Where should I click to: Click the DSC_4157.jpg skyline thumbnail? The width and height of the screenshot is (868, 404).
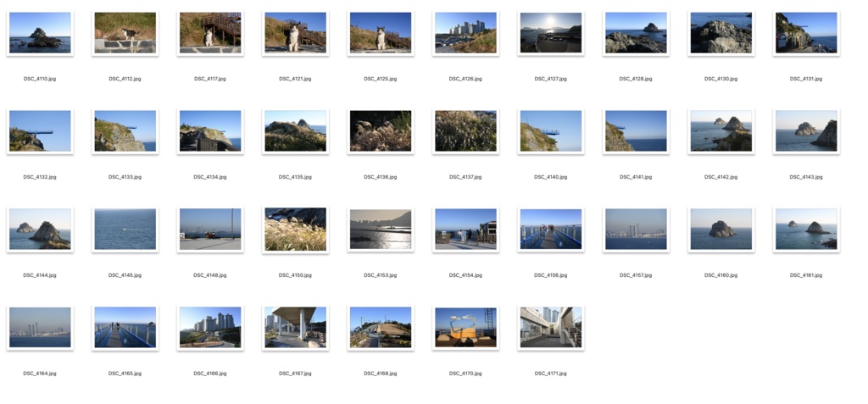click(636, 230)
